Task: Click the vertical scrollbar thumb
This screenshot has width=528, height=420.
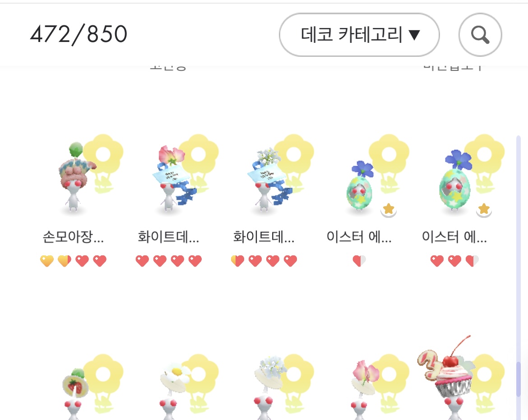Action: 519,378
